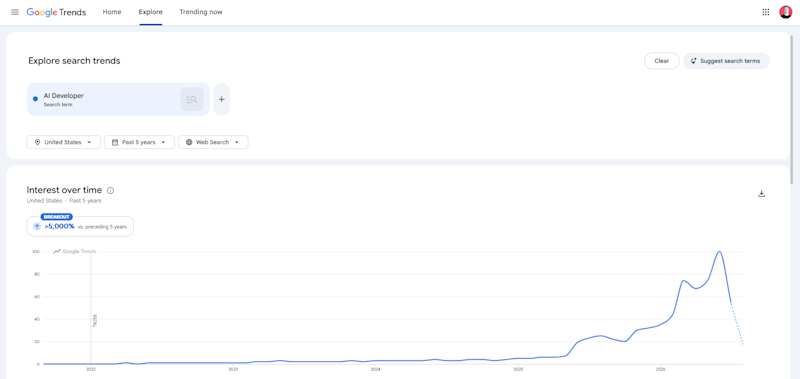Select the Explore tab
The image size is (800, 379).
pyautogui.click(x=151, y=12)
